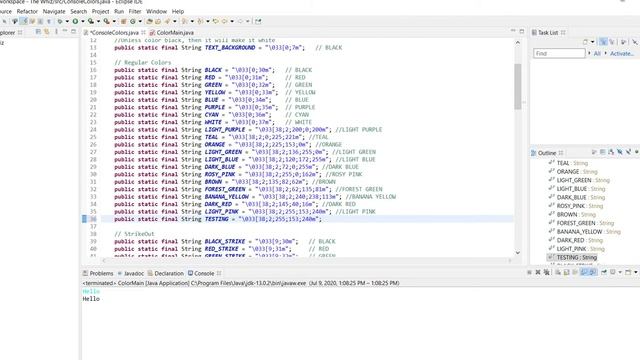
Task: Click the New Java Class icon in toolbar
Action: pos(133,21)
